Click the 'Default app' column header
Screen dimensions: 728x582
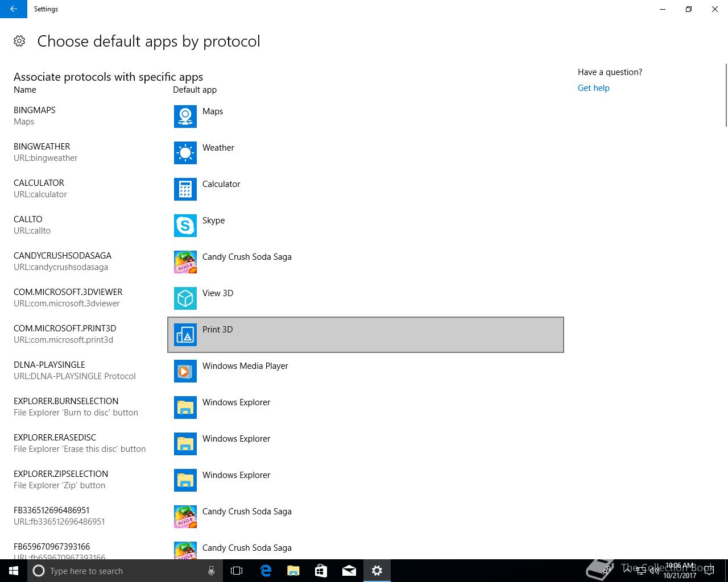coord(195,90)
